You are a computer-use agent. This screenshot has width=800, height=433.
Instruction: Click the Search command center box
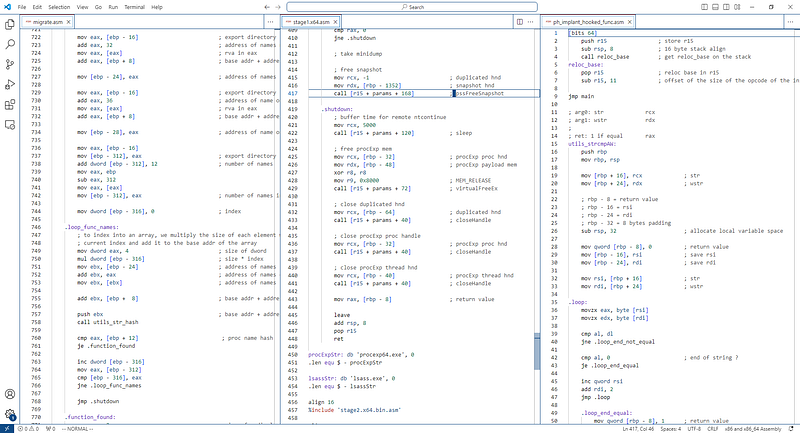[410, 6]
